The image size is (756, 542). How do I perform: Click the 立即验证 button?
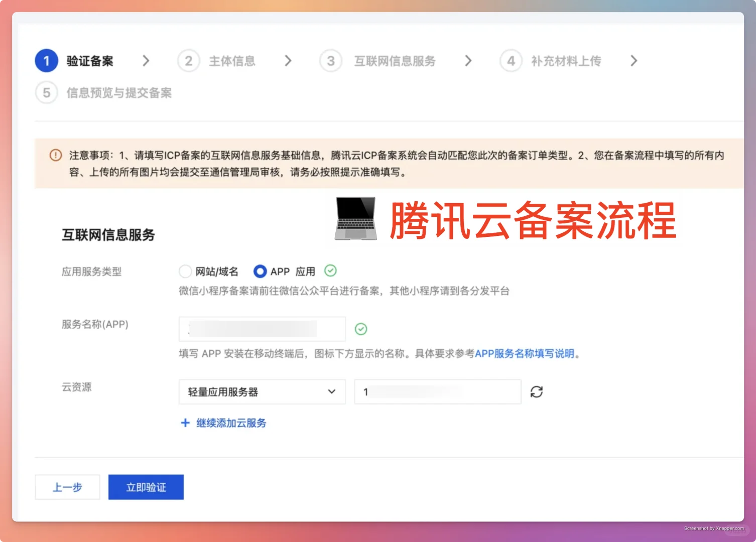tap(146, 487)
